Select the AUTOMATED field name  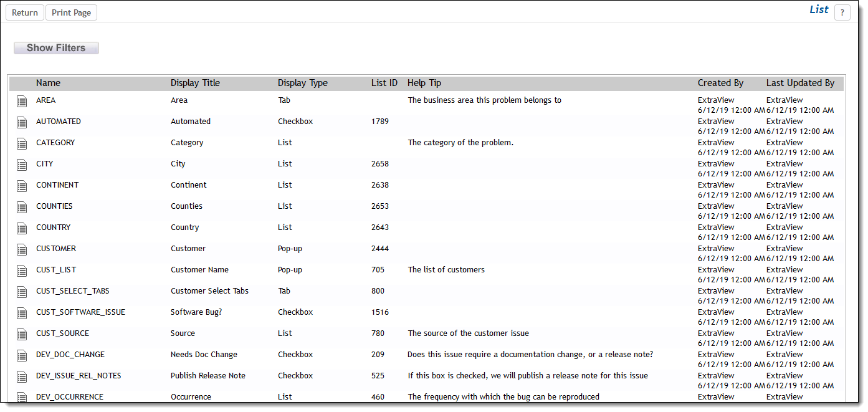59,121
